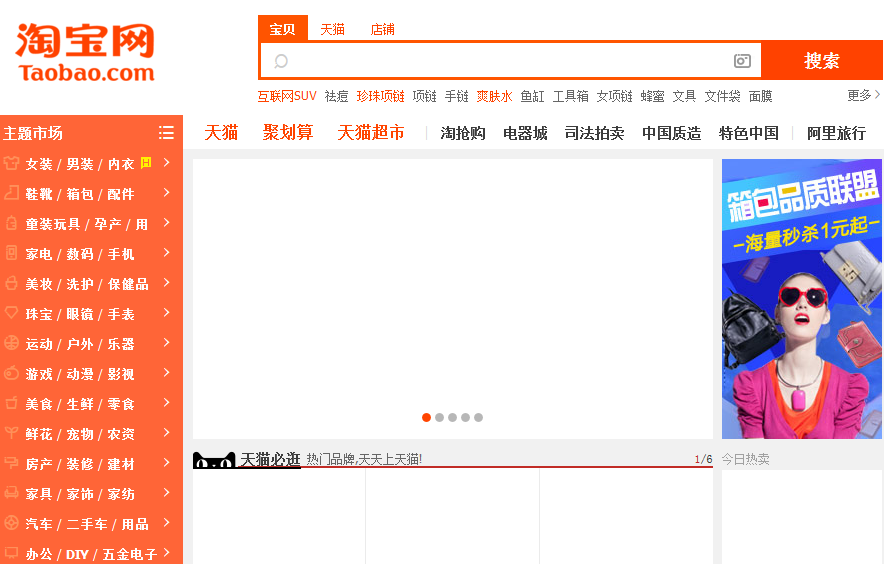Select fourth carousel dot

coord(465,417)
